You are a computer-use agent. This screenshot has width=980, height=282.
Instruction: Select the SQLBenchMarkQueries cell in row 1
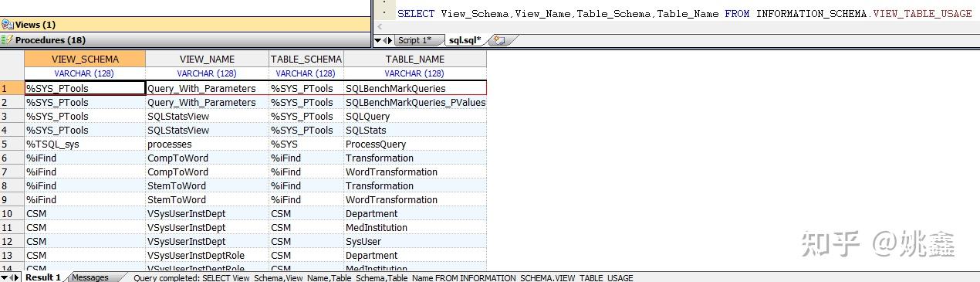click(415, 88)
